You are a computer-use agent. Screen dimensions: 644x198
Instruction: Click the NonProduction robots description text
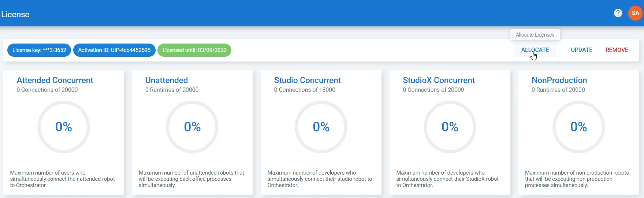[x=577, y=179]
